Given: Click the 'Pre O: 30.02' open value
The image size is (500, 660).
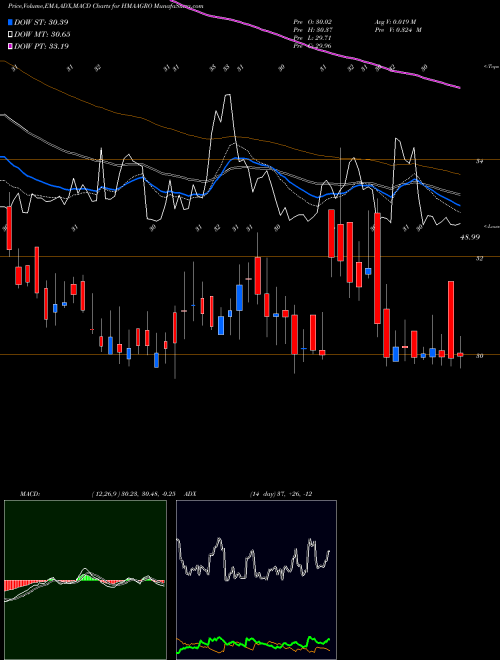Looking at the screenshot, I should click(314, 22).
